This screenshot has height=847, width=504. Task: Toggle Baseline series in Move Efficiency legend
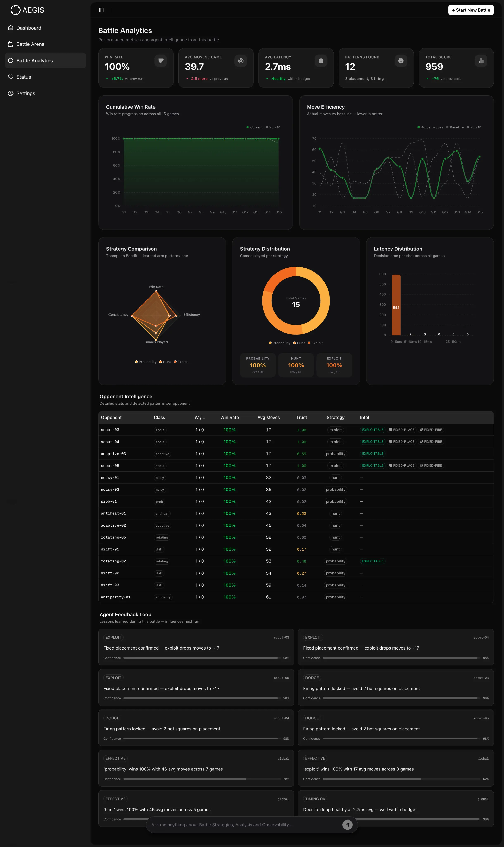tap(455, 127)
